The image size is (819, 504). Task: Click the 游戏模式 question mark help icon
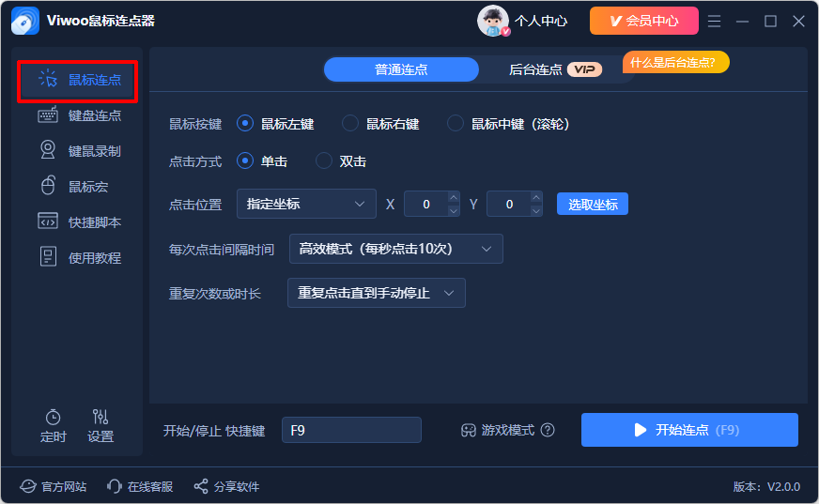click(x=548, y=430)
